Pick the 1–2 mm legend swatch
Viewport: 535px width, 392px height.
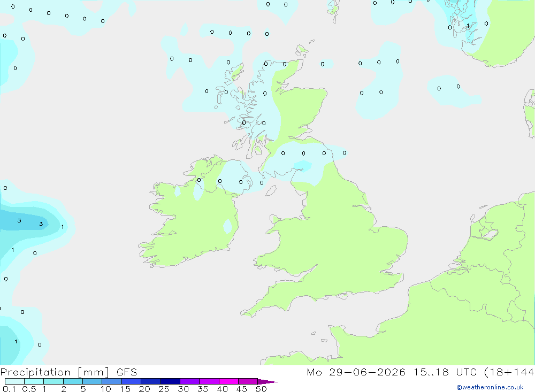click(x=53, y=381)
